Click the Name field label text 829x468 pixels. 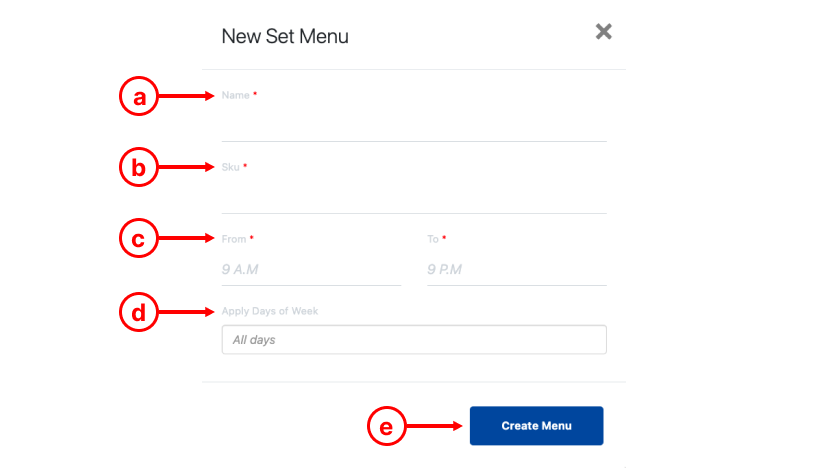pyautogui.click(x=235, y=96)
